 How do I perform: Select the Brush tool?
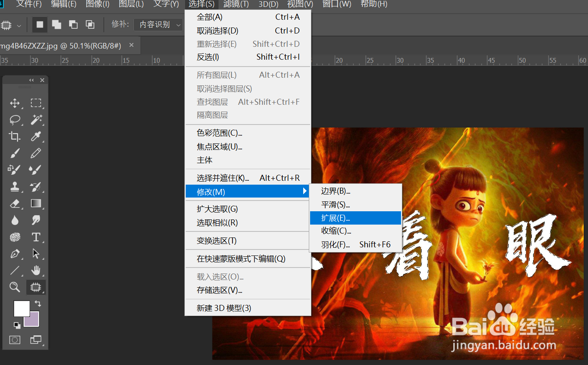pyautogui.click(x=15, y=153)
